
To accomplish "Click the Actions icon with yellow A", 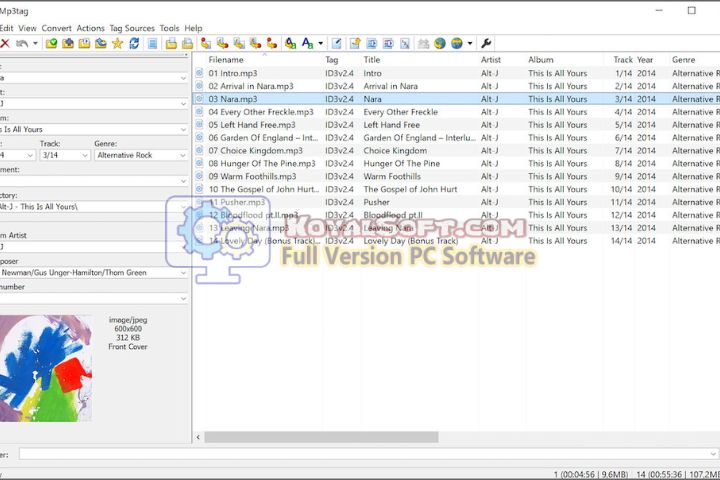I will [x=290, y=43].
